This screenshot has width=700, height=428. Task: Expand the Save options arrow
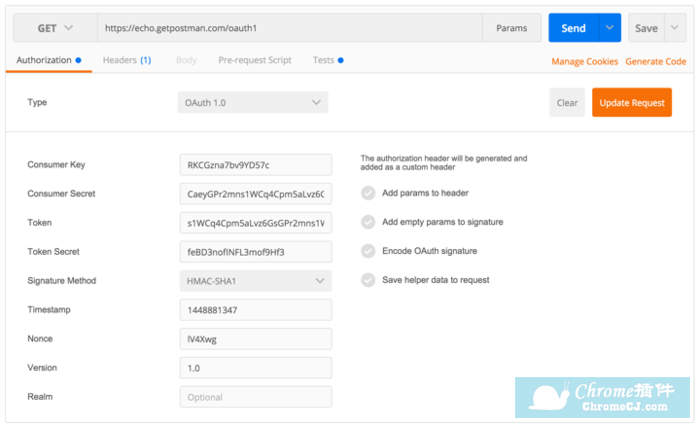(675, 28)
